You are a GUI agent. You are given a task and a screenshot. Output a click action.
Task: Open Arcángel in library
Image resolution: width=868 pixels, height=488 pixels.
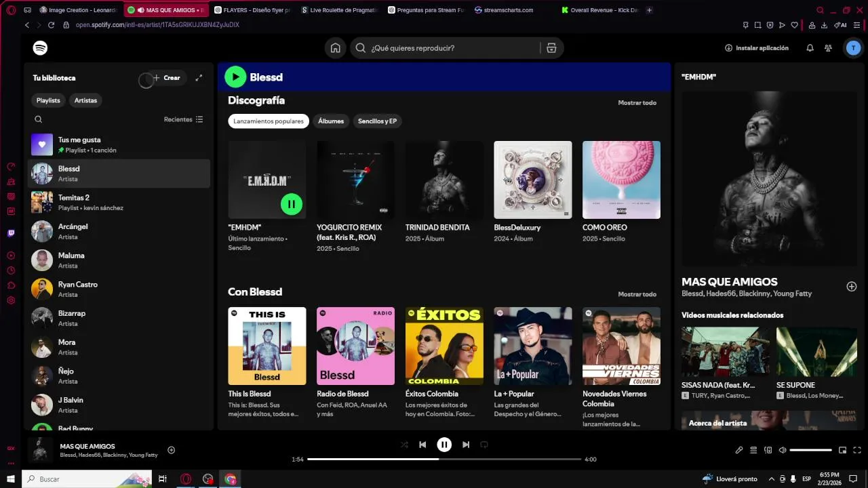[119, 231]
